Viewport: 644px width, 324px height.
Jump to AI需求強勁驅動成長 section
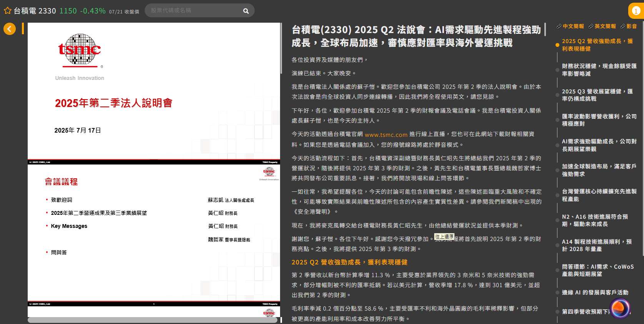tap(599, 145)
